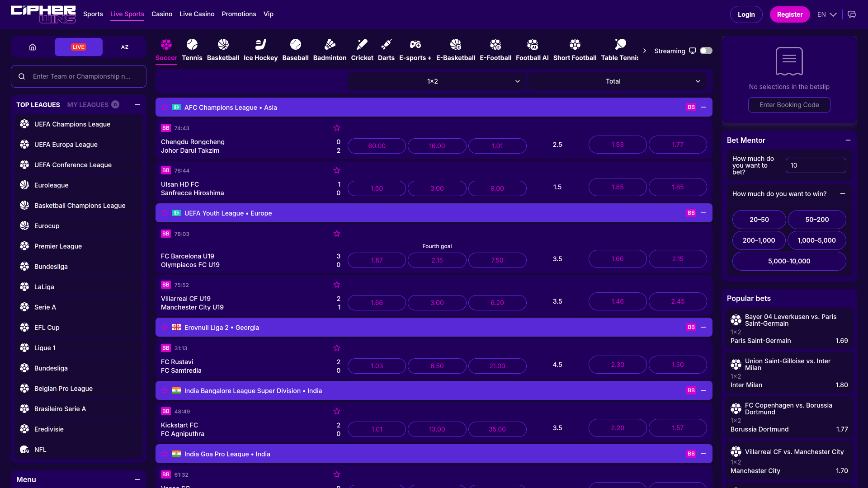Select the Cricket sport icon

[x=362, y=44]
